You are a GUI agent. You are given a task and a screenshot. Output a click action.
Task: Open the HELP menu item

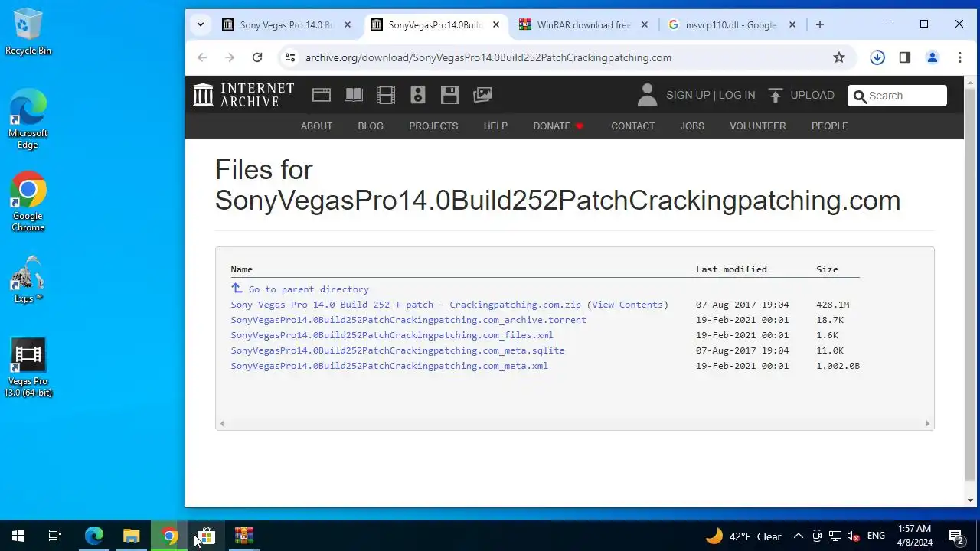click(x=495, y=126)
